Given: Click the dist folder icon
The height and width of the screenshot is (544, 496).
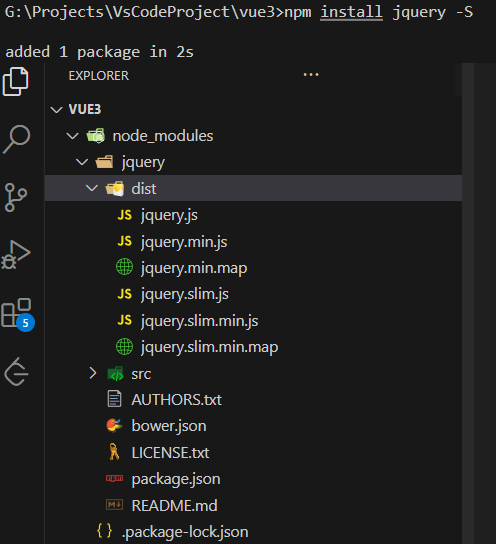Looking at the screenshot, I should (115, 189).
